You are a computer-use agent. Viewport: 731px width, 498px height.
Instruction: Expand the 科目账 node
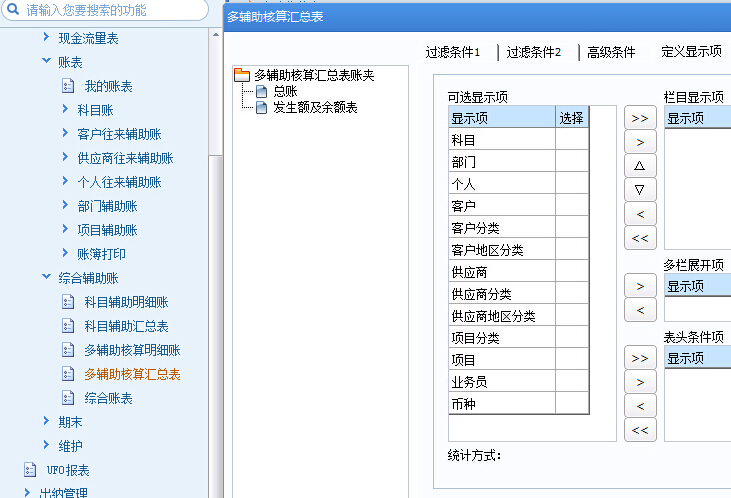pos(65,109)
